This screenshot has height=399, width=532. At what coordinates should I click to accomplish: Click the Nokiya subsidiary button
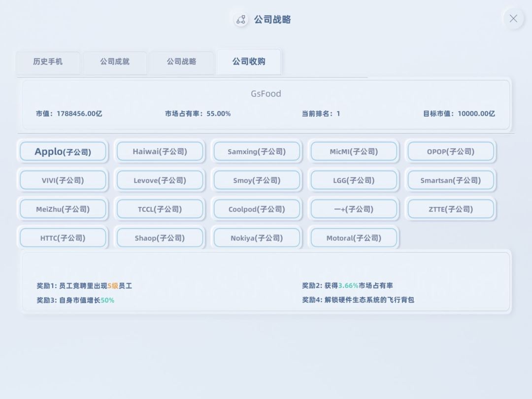257,238
